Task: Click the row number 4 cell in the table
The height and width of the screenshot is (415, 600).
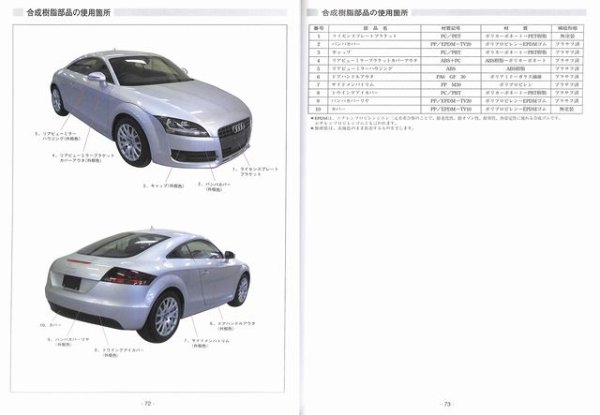Action: click(x=319, y=60)
